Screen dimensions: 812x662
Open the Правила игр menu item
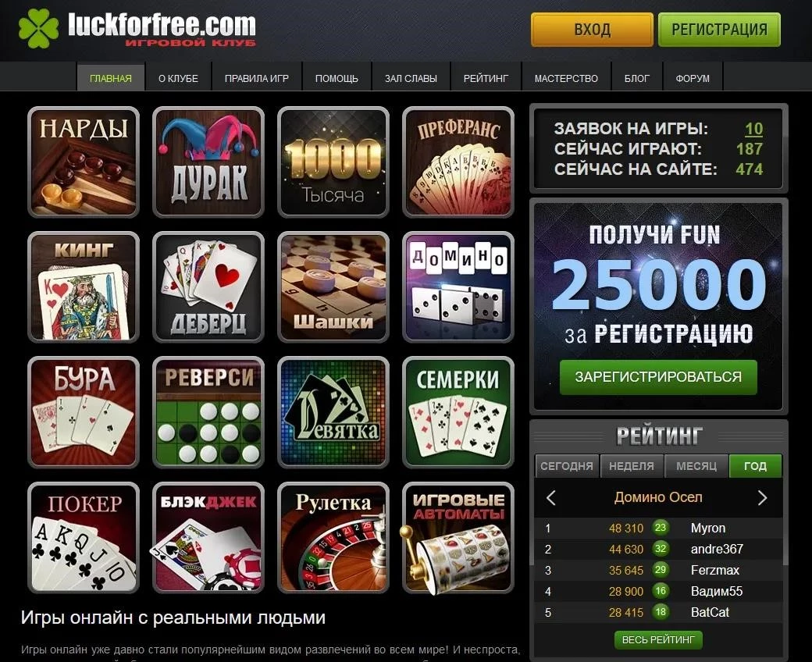click(x=256, y=78)
